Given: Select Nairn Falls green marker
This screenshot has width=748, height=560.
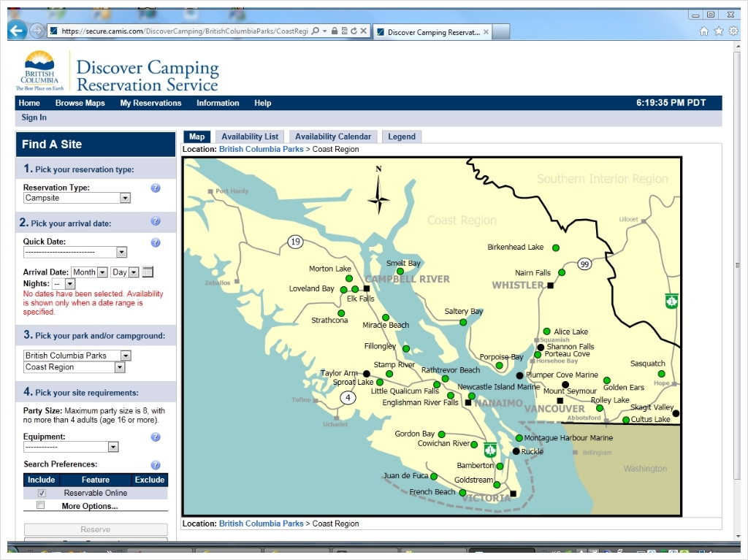Looking at the screenshot, I should 562,272.
